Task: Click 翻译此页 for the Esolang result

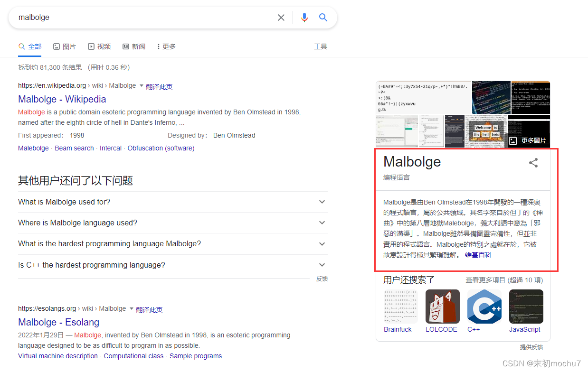Action: [x=149, y=309]
